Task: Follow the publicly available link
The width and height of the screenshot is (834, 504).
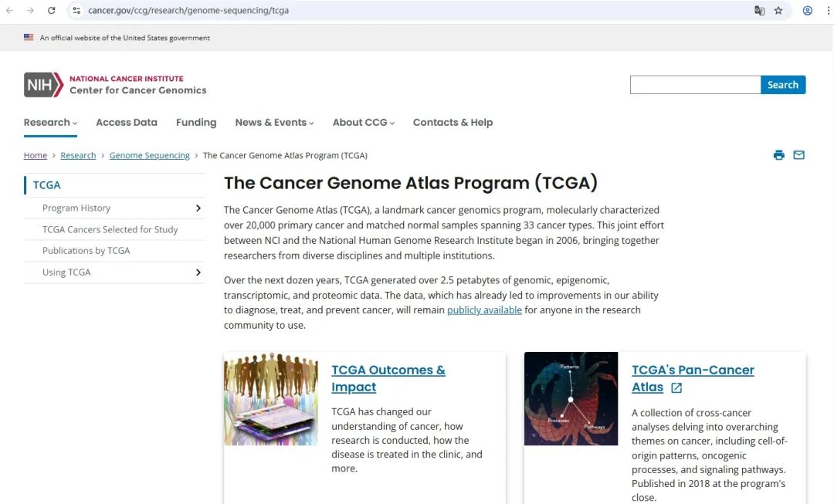Action: [484, 310]
